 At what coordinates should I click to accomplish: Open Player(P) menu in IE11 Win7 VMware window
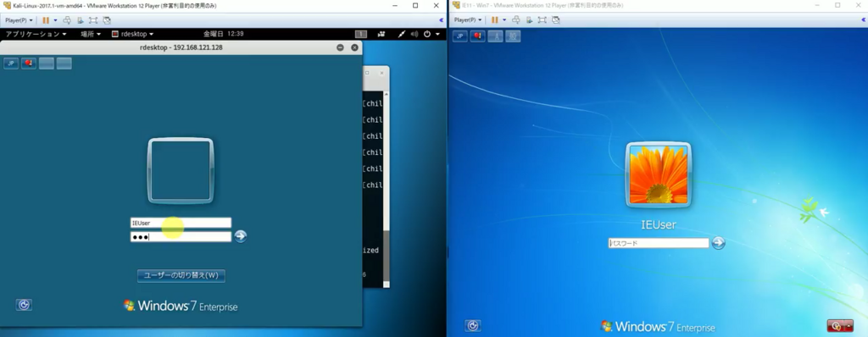(x=468, y=20)
